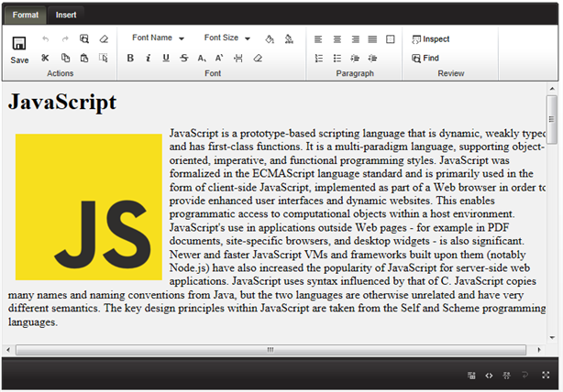Click the word-wrap arrow icon in footer
Viewport: 563px width, 392px height.
(524, 376)
